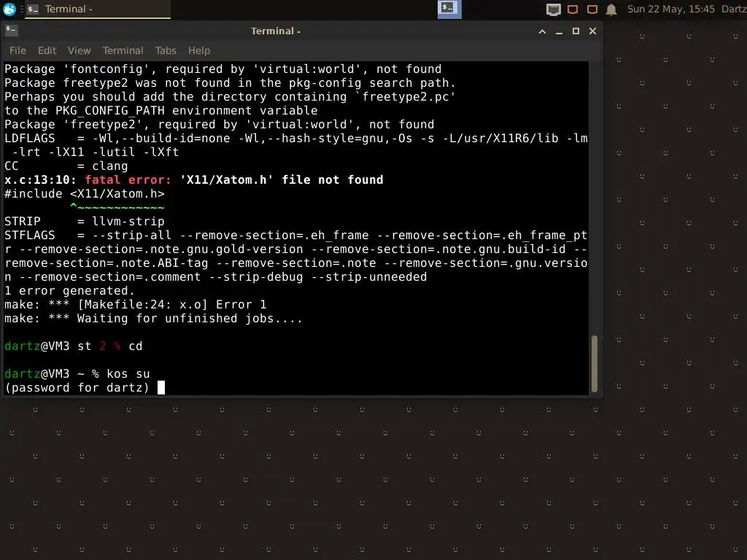747x560 pixels.
Task: Click the password prompt cursor line
Action: pyautogui.click(x=85, y=388)
